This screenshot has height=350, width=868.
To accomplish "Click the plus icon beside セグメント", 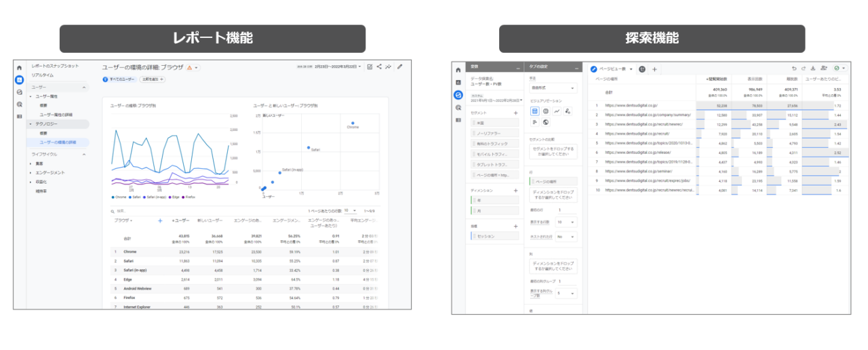I will (516, 113).
